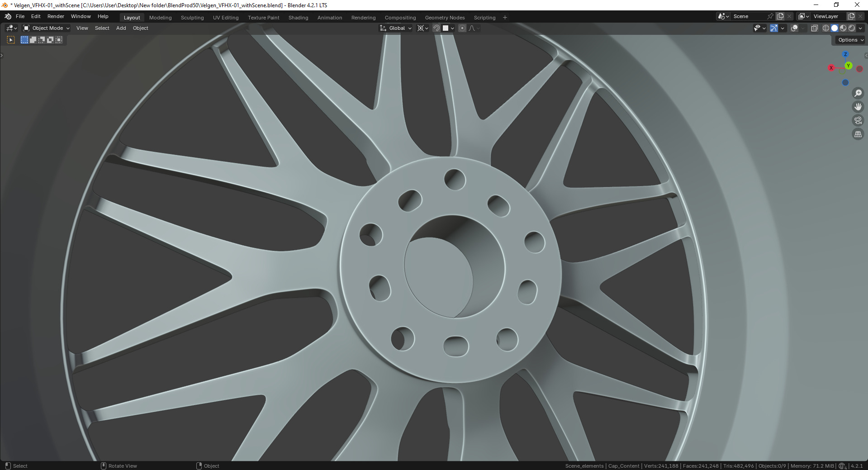Open the Blender logo menu
This screenshot has width=868, height=470.
(8, 16)
